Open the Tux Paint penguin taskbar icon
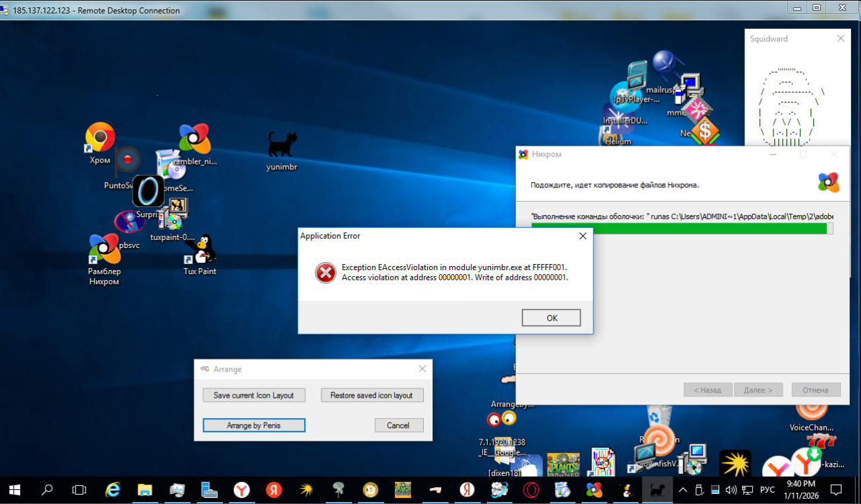Image resolution: width=861 pixels, height=504 pixels. (627, 490)
